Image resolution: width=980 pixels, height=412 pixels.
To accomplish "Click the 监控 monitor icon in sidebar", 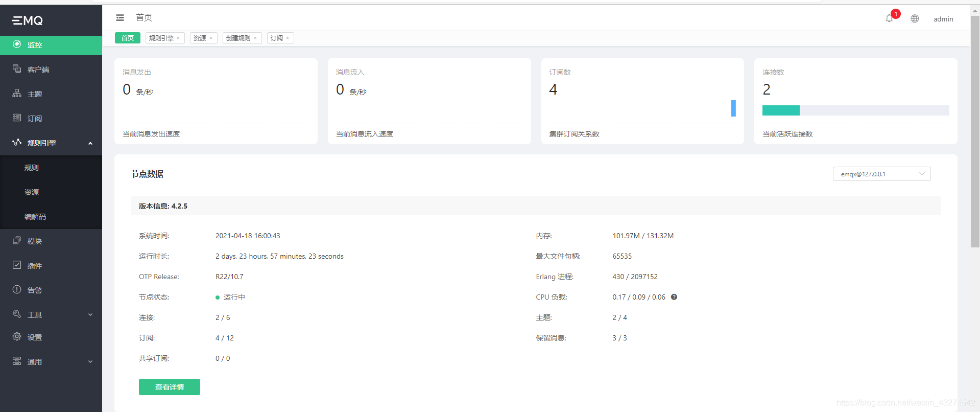I will [x=17, y=44].
